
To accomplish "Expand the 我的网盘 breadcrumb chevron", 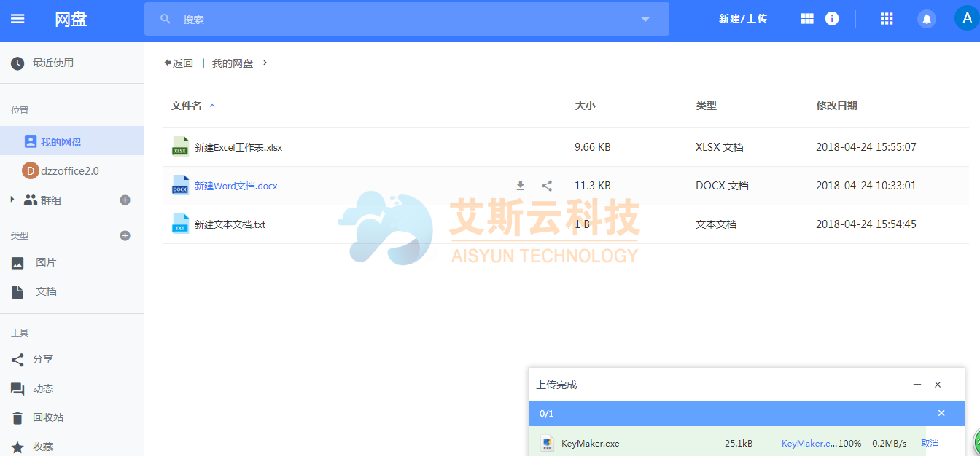I will tap(265, 63).
